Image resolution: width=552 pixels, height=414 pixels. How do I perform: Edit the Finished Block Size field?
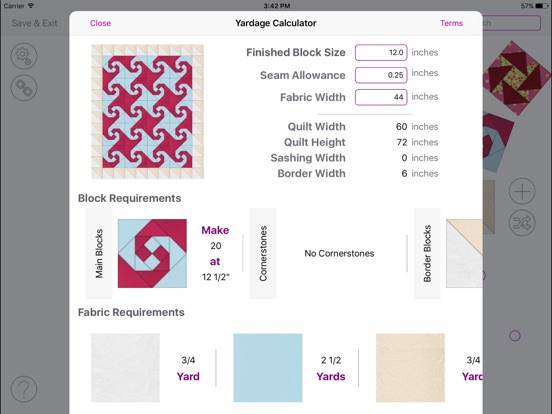[381, 52]
